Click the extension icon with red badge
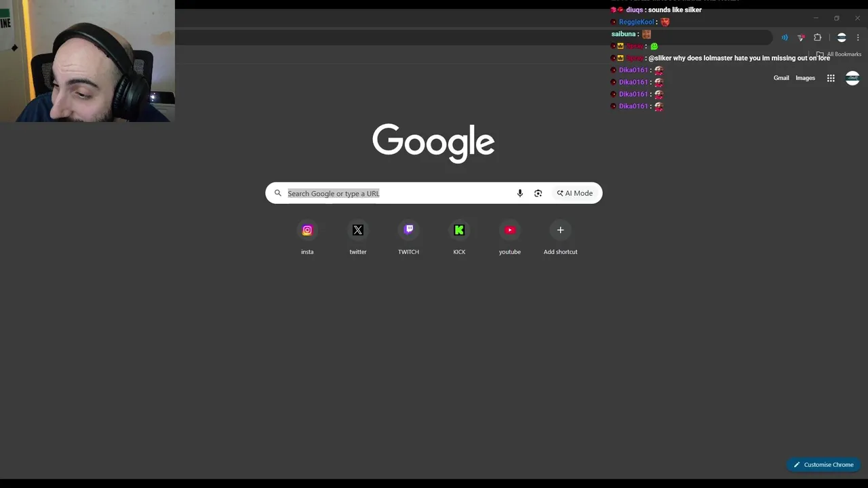This screenshot has width=868, height=488. point(801,37)
